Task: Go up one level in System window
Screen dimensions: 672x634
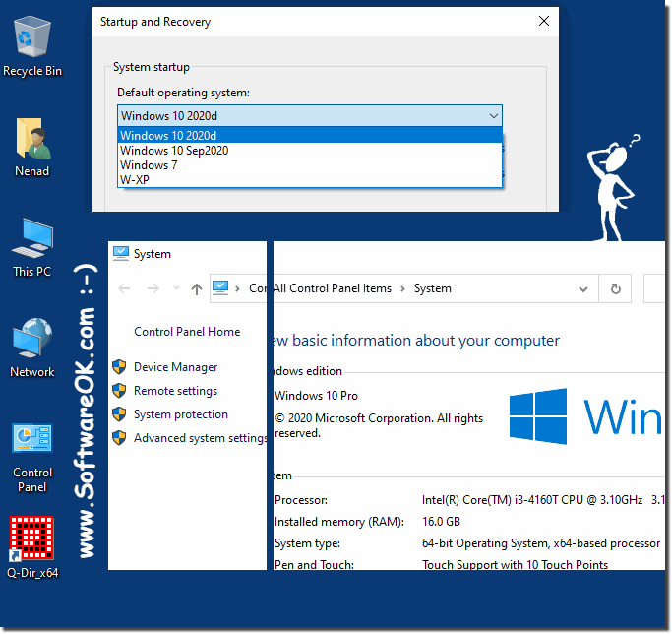Action: [197, 289]
